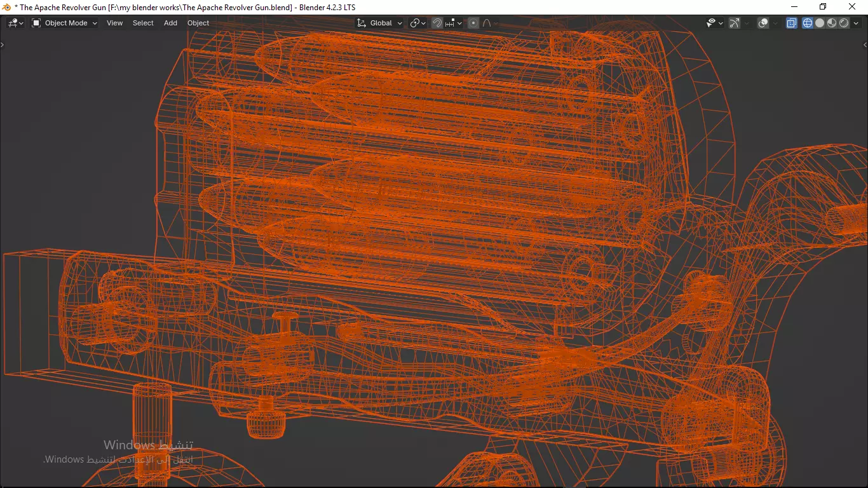This screenshot has height=488, width=868.
Task: Expand the overlays options dropdown arrow
Action: pyautogui.click(x=775, y=23)
